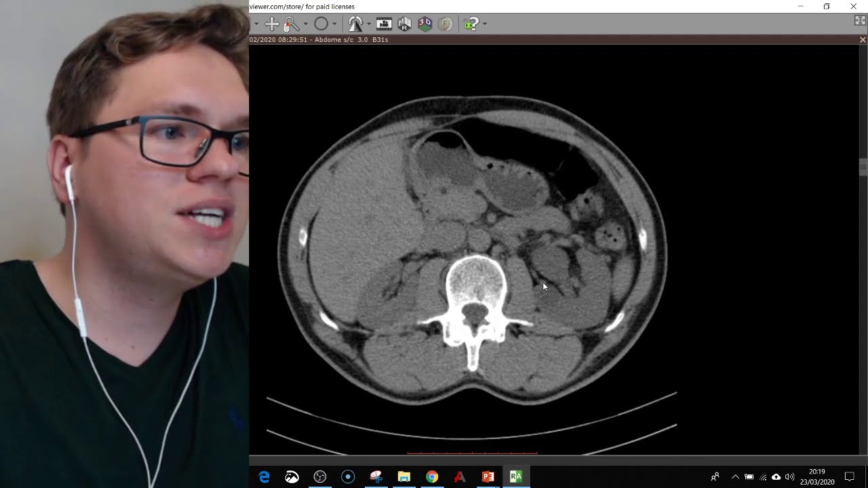This screenshot has height=488, width=868.
Task: Open the cine movie playback tool
Action: (384, 24)
